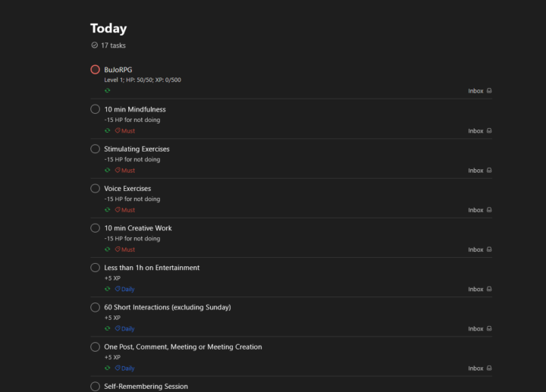The width and height of the screenshot is (546, 392).
Task: Mark 10 min Mindfulness as done
Action: [x=95, y=109]
